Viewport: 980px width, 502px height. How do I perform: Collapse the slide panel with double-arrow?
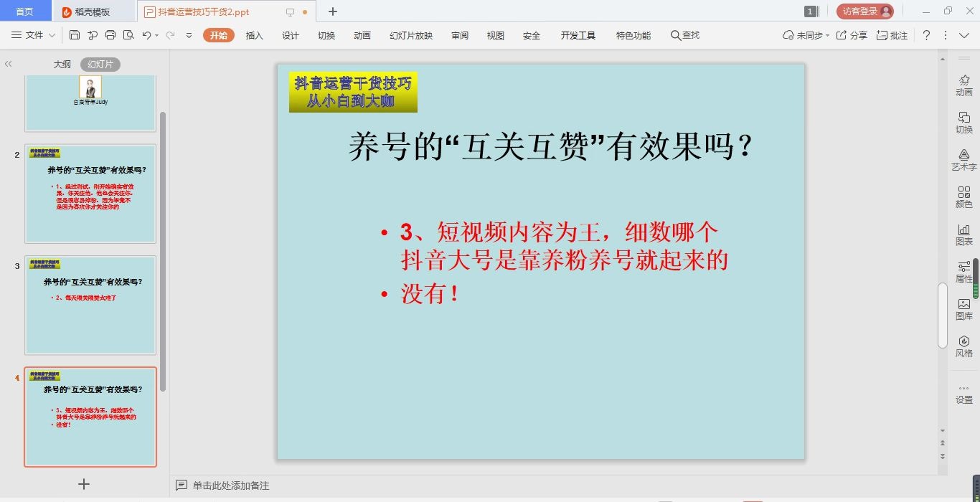(x=9, y=64)
